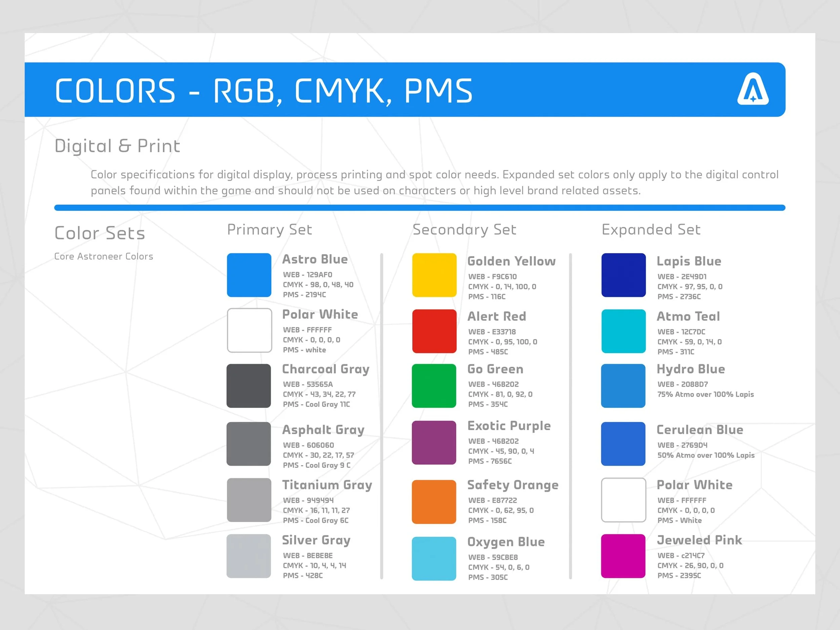This screenshot has width=840, height=630.
Task: Select the Astro Blue color swatch
Action: coord(249,275)
